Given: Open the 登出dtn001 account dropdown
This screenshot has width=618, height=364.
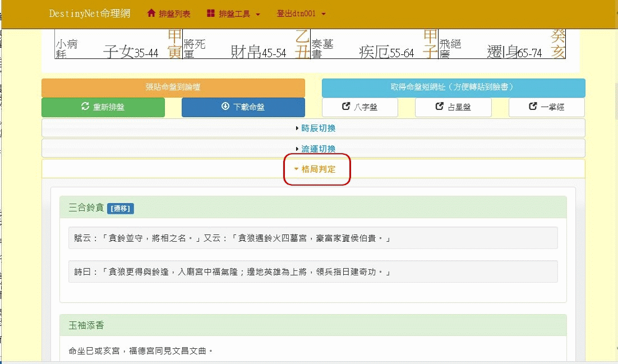Looking at the screenshot, I should (x=301, y=13).
